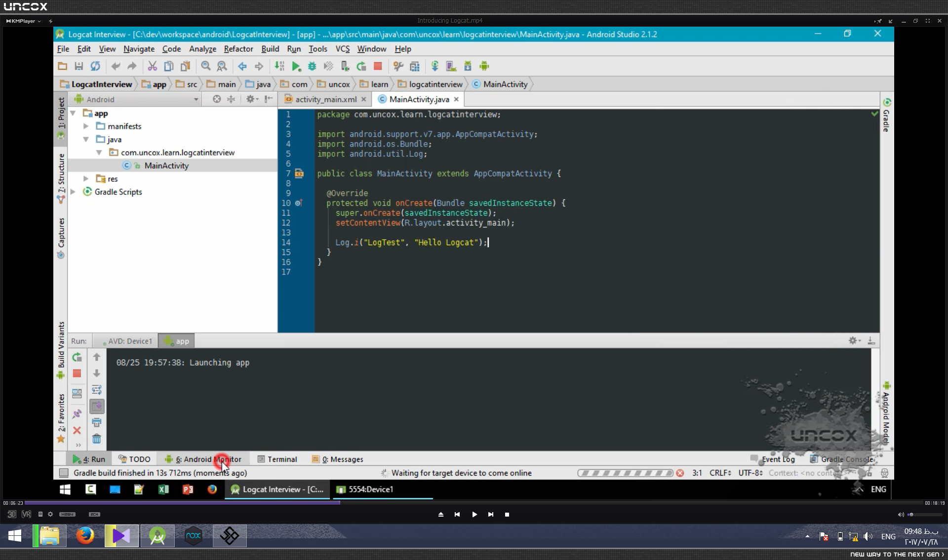The height and width of the screenshot is (560, 948).
Task: Expand Gradle Scripts in the project tree
Action: (x=73, y=192)
